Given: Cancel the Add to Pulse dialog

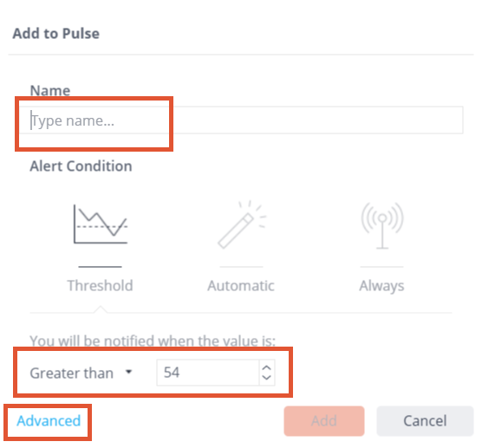Looking at the screenshot, I should tap(425, 421).
